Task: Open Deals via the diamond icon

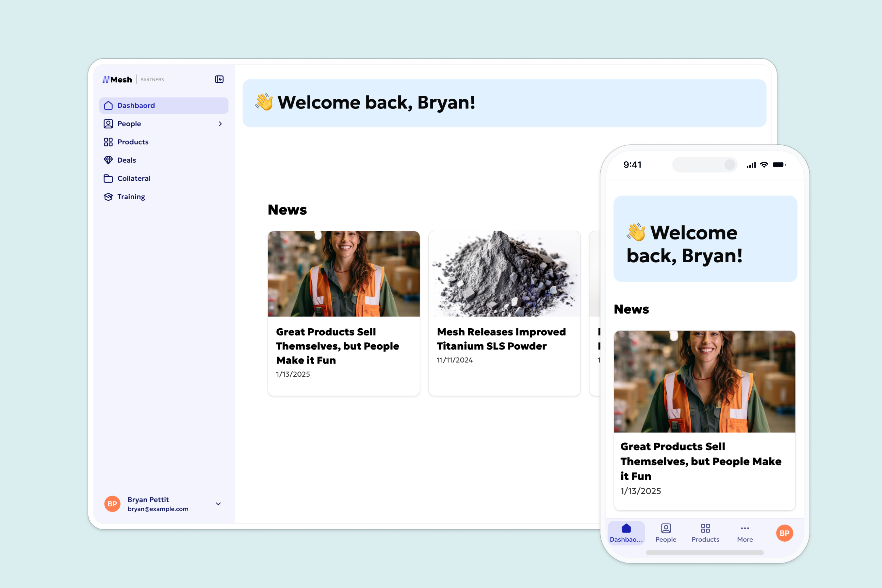Action: 108,160
